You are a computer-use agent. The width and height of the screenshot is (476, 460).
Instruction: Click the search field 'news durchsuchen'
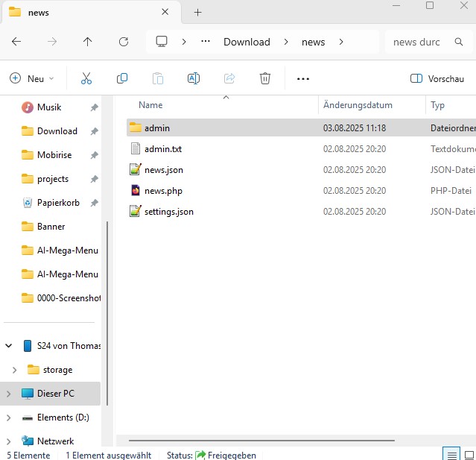417,42
